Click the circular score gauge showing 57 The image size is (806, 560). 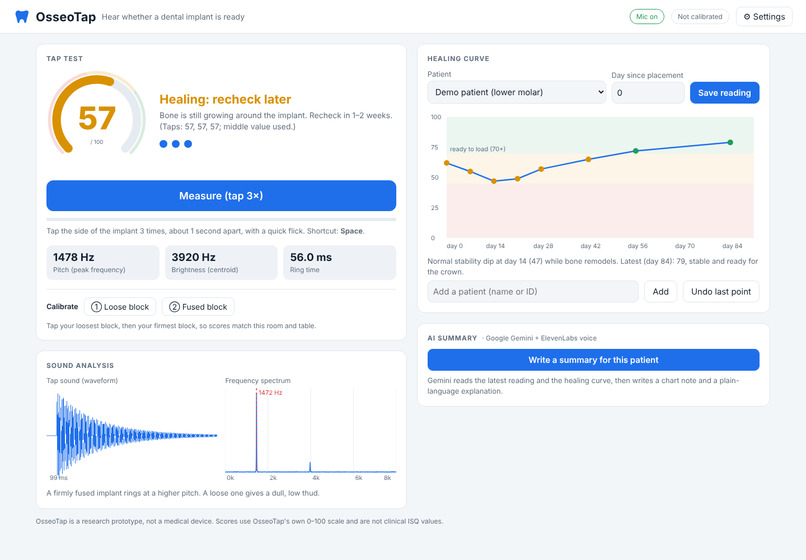97,113
